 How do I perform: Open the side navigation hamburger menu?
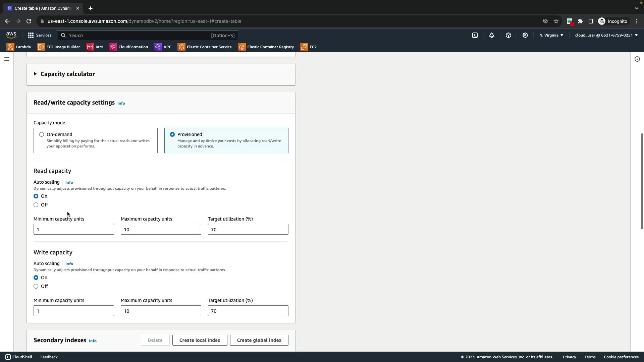6,59
